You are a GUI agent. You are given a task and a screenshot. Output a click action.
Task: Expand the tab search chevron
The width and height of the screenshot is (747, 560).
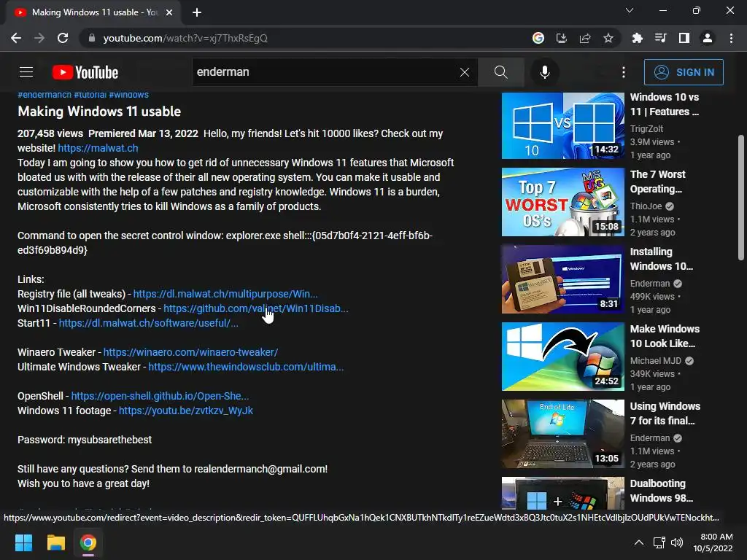point(630,10)
